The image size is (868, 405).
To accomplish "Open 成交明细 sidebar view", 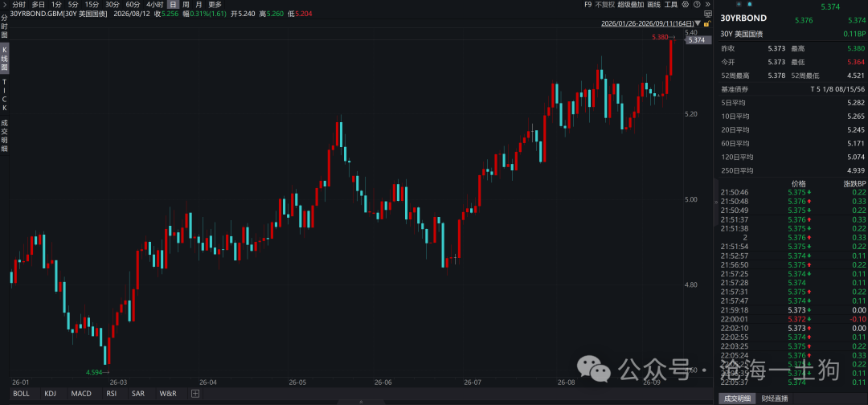I will (5, 136).
